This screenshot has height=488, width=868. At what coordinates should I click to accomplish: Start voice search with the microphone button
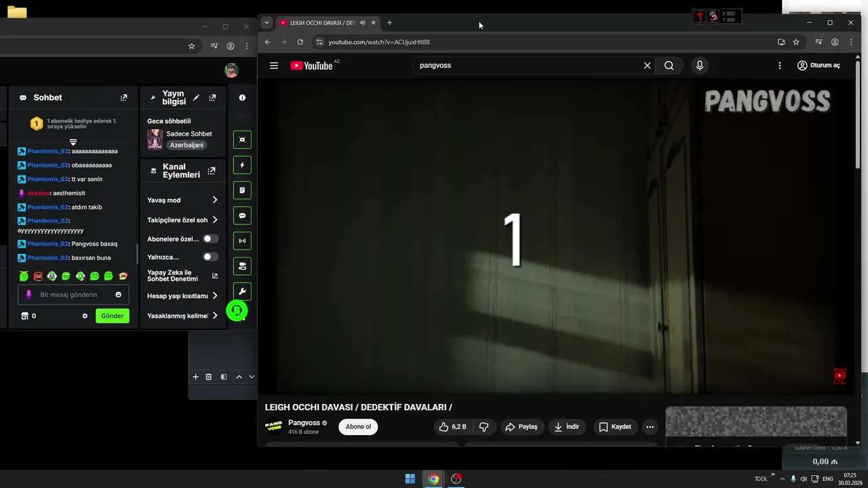click(x=699, y=66)
